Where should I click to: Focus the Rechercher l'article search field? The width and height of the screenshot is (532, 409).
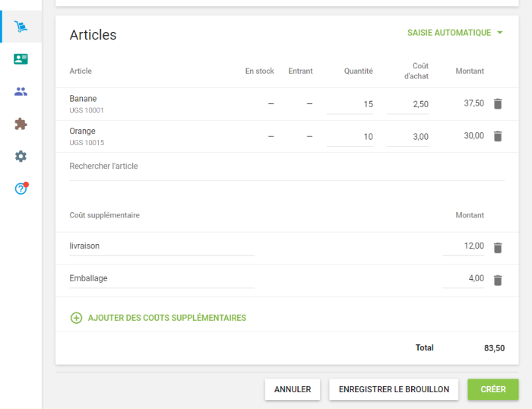tap(287, 166)
